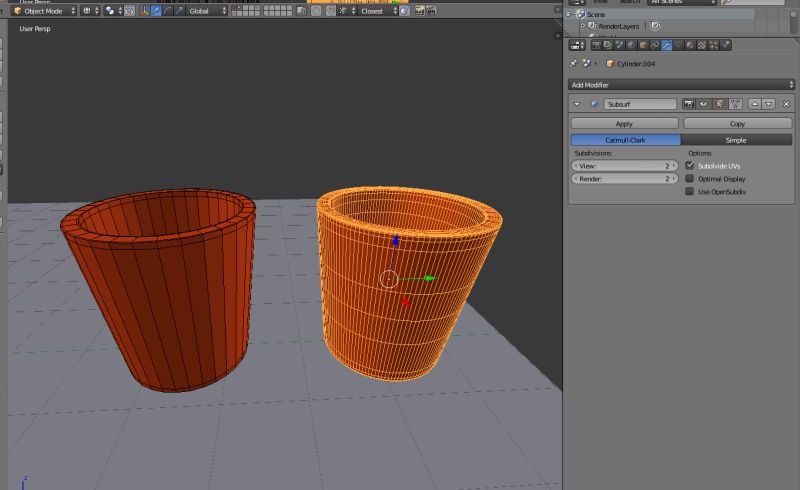Click the Subsurf modifier name field
The image size is (800, 490).
click(640, 104)
